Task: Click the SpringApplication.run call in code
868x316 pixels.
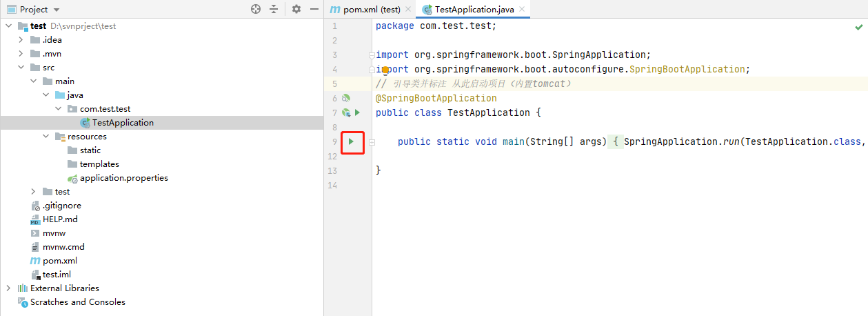Action: click(x=683, y=141)
